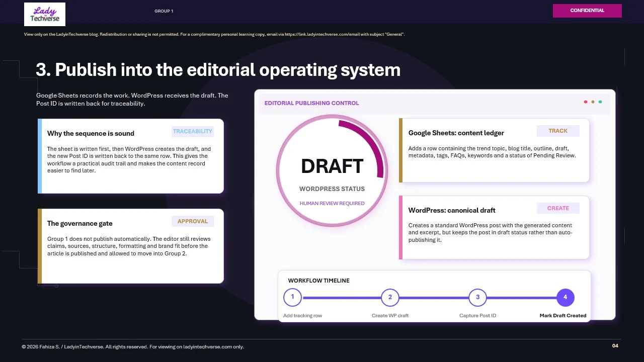
Task: Click the green dot in control panel header
Action: point(600,102)
